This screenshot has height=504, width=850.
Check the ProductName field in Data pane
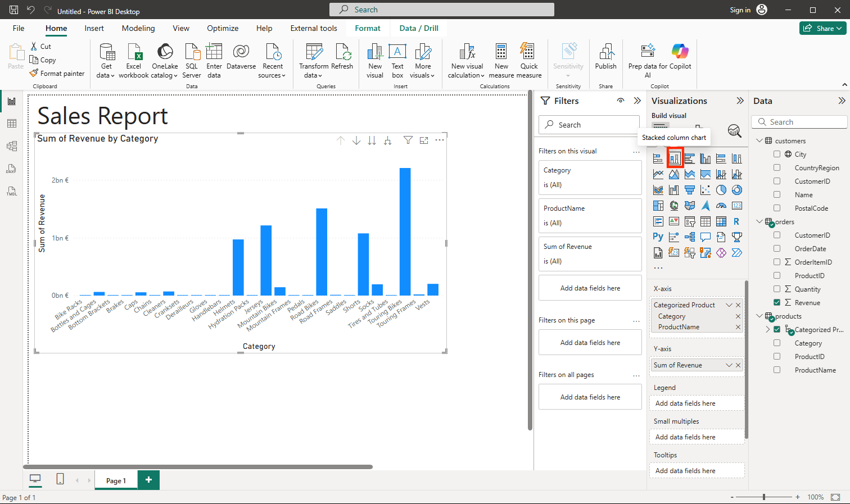[777, 370]
